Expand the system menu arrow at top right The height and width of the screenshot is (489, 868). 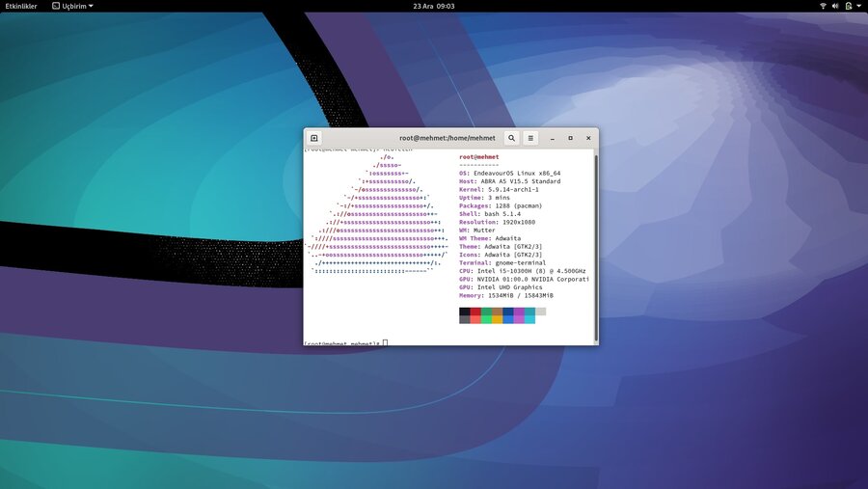pyautogui.click(x=858, y=6)
